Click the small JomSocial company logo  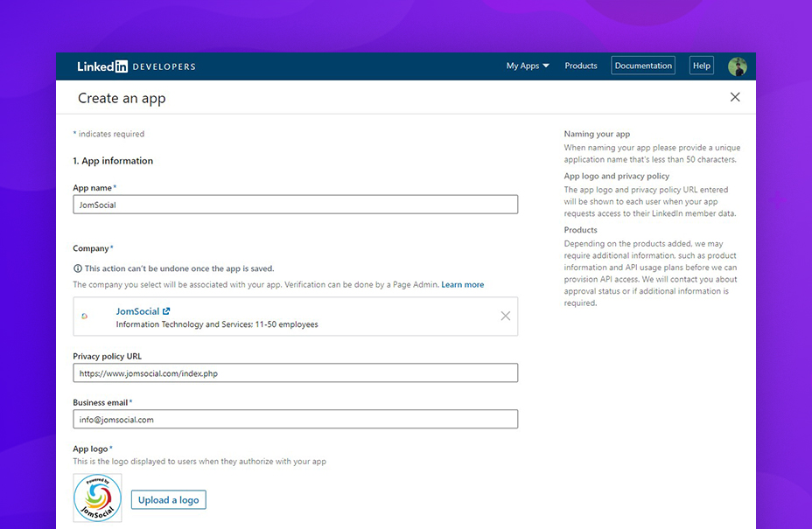pos(84,316)
